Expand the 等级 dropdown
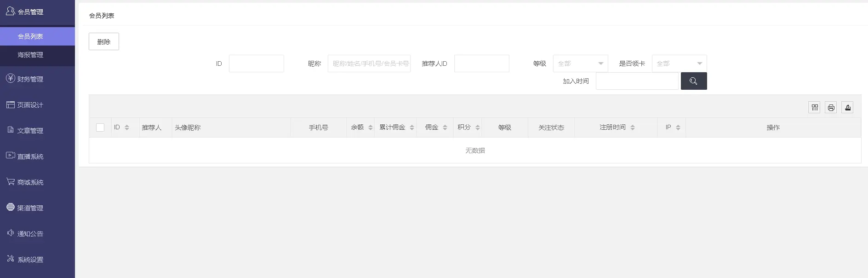 pyautogui.click(x=580, y=64)
